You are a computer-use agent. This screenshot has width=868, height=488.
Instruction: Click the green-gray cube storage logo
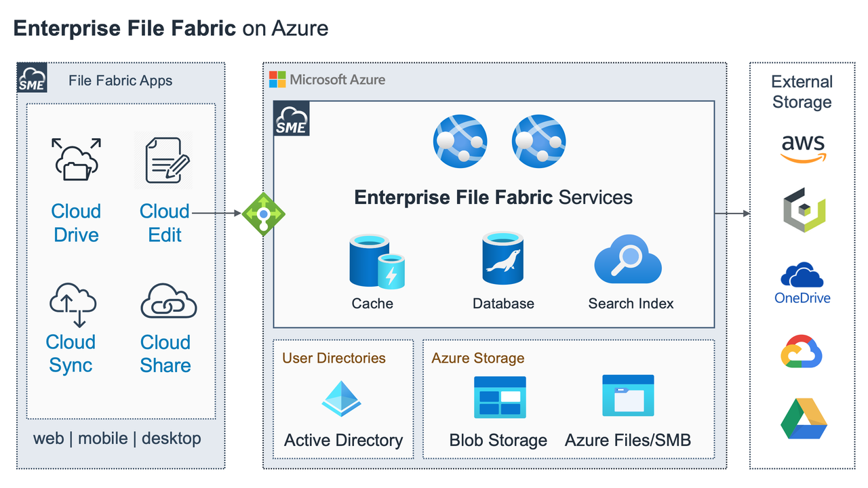coord(803,210)
